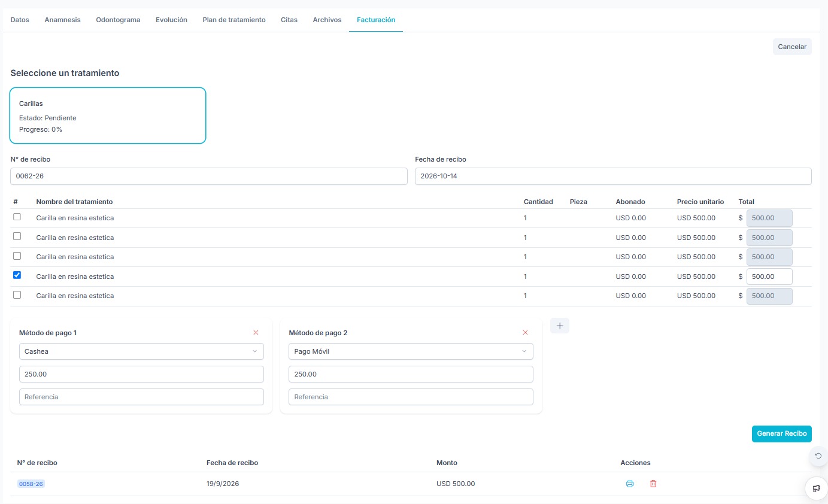Image resolution: width=828 pixels, height=504 pixels.
Task: Delete receipt 0058-26 with trash icon
Action: pos(653,484)
